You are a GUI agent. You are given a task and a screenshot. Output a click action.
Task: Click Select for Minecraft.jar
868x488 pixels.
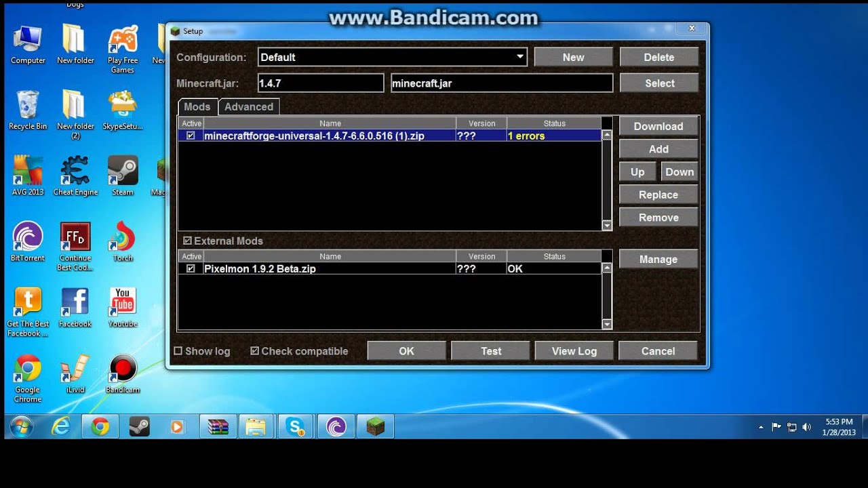click(x=659, y=83)
